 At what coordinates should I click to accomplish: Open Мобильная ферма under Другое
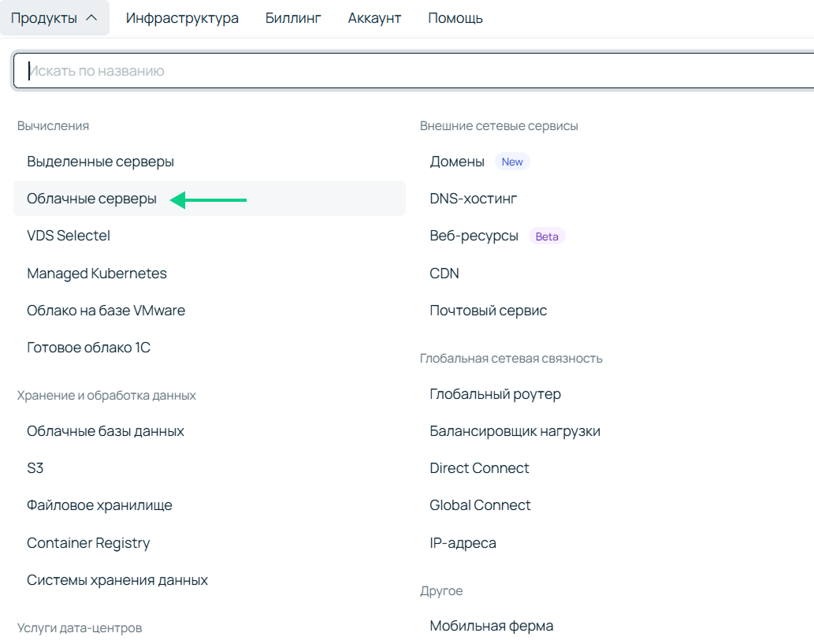(x=491, y=625)
